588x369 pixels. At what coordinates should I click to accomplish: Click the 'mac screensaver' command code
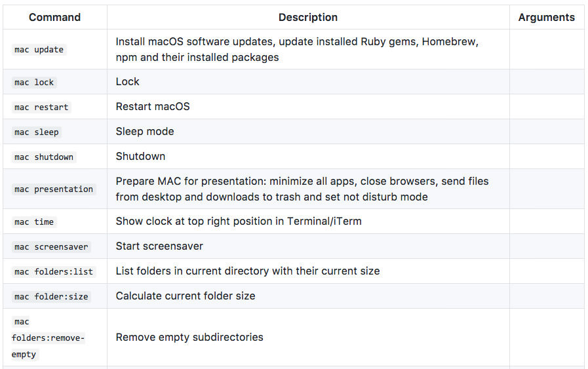51,247
